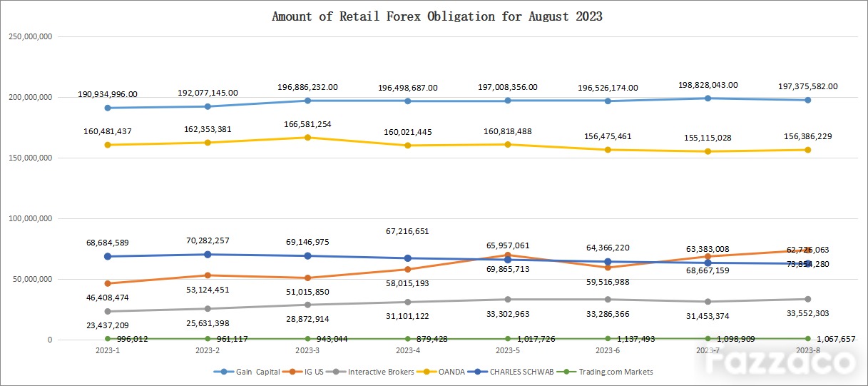Select Interactive Brokers value 28,872,914
The width and height of the screenshot is (868, 386).
pyautogui.click(x=307, y=319)
